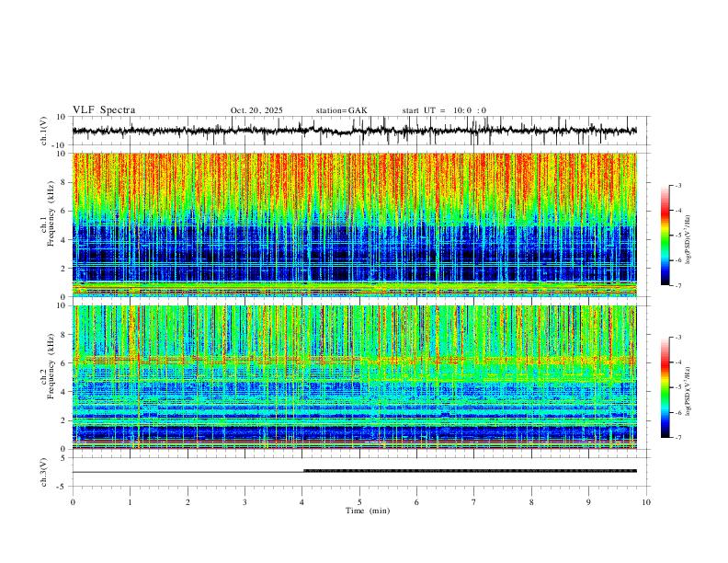Click the "0" tick on the time axis
Image resolution: width=728 pixels, height=563 pixels.
pyautogui.click(x=73, y=502)
